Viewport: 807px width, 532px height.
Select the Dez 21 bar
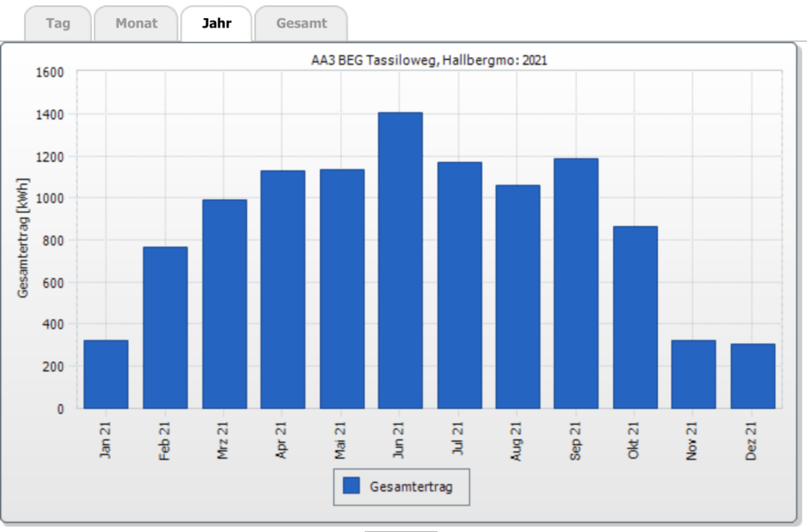[753, 376]
